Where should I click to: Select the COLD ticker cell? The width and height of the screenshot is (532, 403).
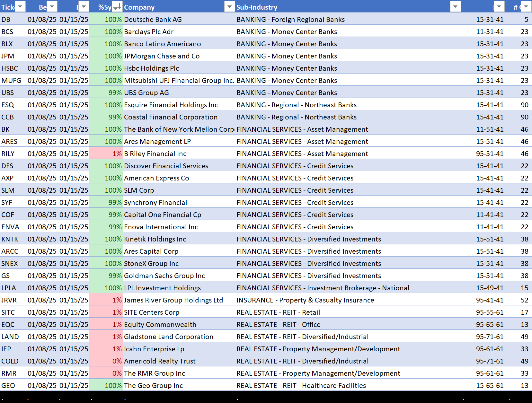tap(13, 361)
